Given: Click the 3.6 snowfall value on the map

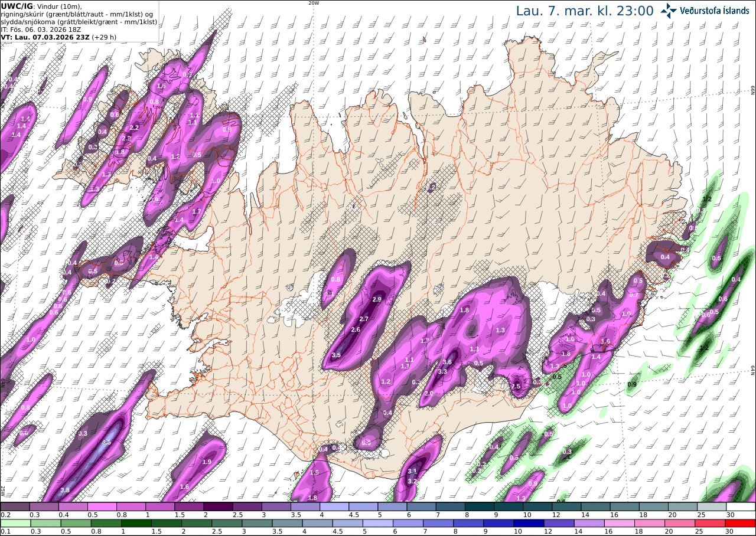Looking at the screenshot, I should point(447,362).
